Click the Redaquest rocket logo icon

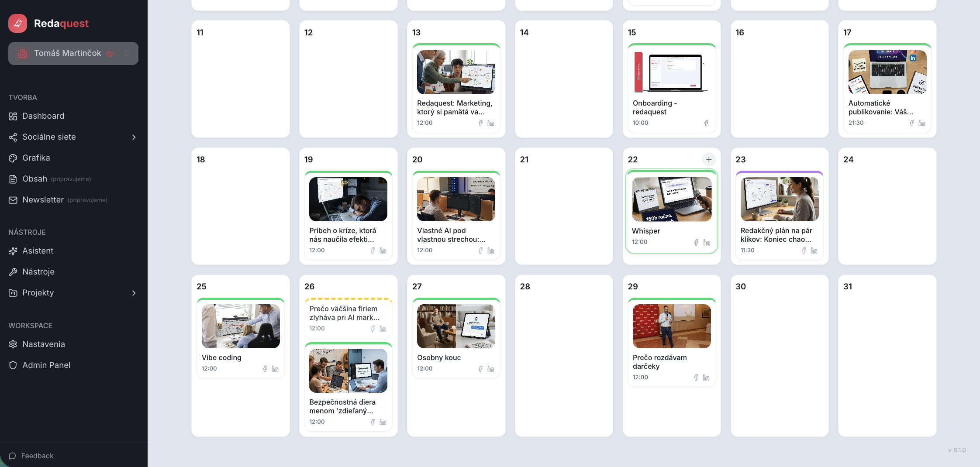click(17, 24)
